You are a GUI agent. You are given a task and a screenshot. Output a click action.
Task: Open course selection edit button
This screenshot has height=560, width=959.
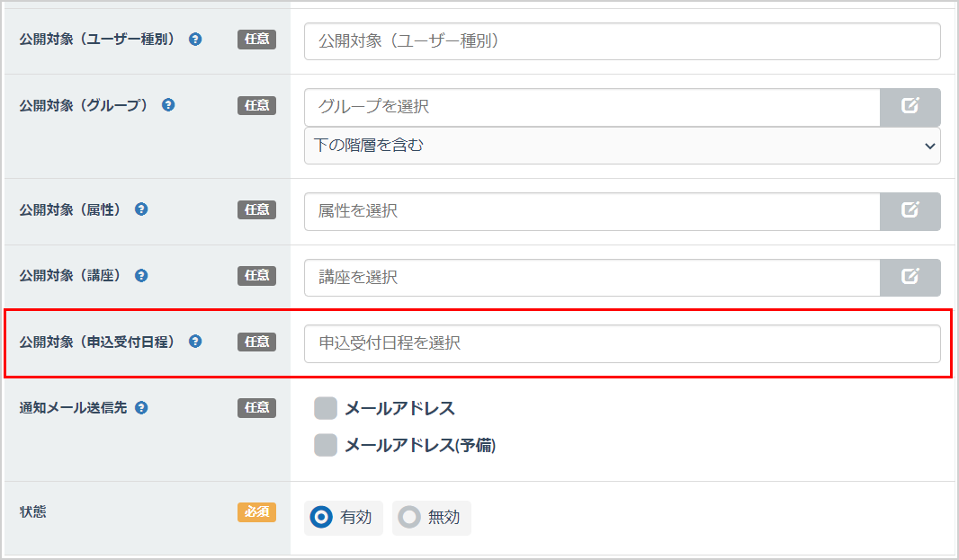point(910,278)
